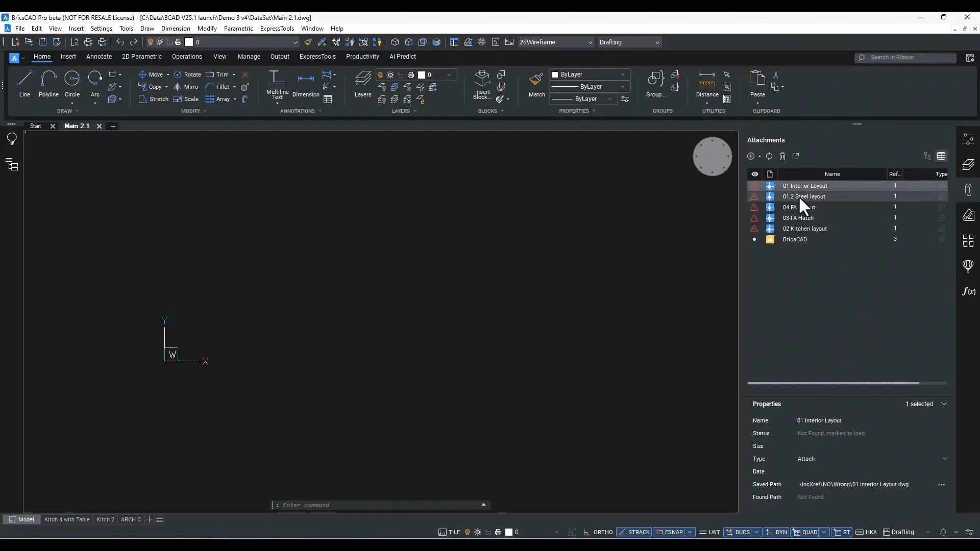The width and height of the screenshot is (980, 551).
Task: Click the Match Properties icon
Action: coord(536,80)
